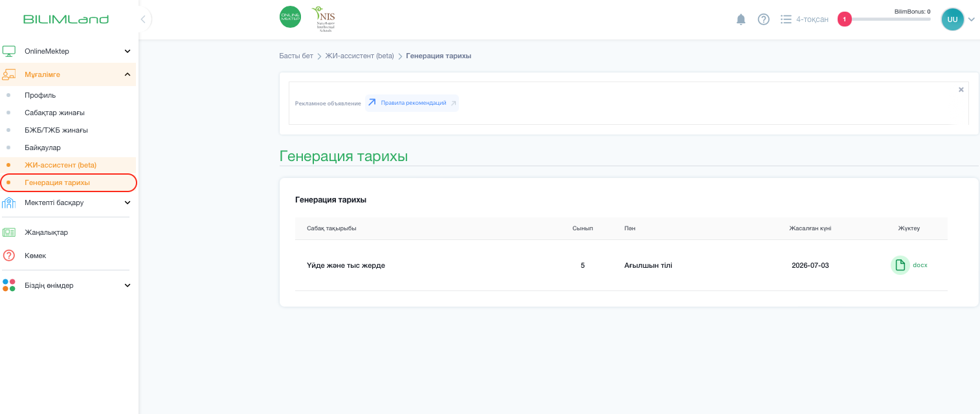This screenshot has width=980, height=414.
Task: Collapse the Мұғалімге section chevron
Action: pyautogui.click(x=128, y=74)
